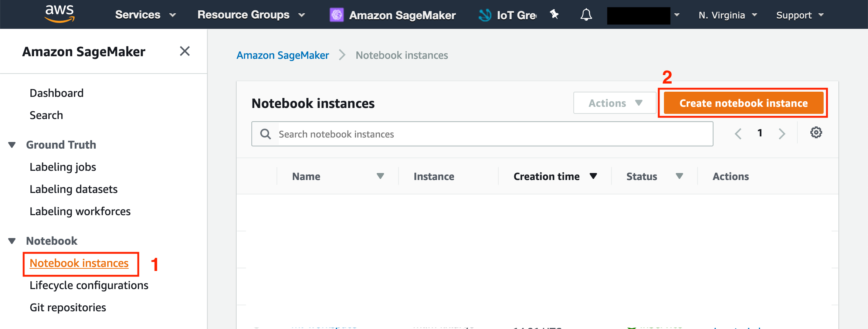Click Create notebook instance button
Image resolution: width=868 pixels, height=329 pixels.
[x=743, y=103]
